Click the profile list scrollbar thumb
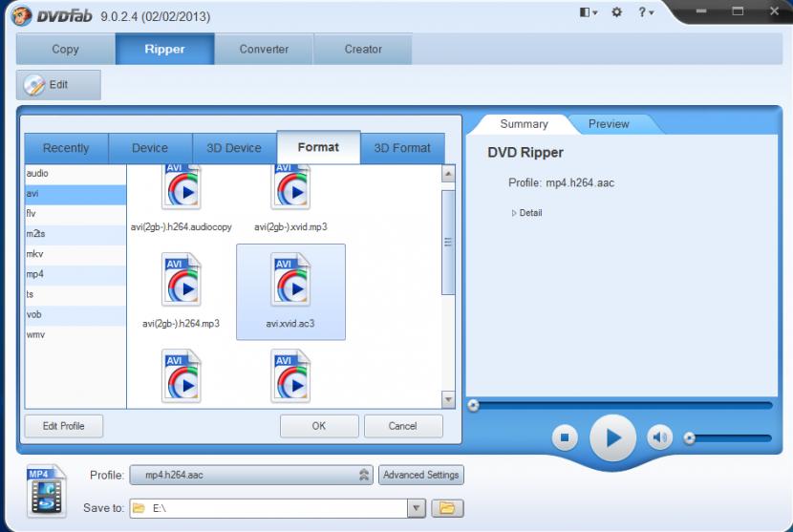 [x=448, y=243]
